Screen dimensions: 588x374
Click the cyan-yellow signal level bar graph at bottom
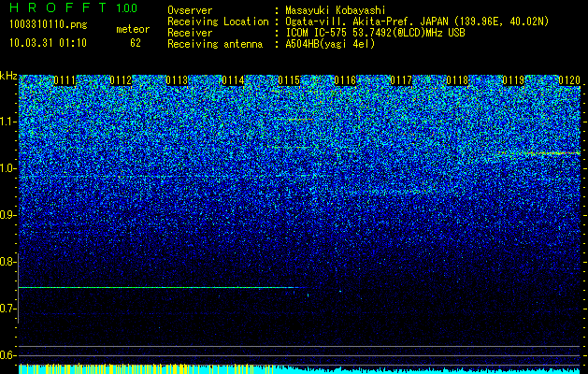coord(299,368)
